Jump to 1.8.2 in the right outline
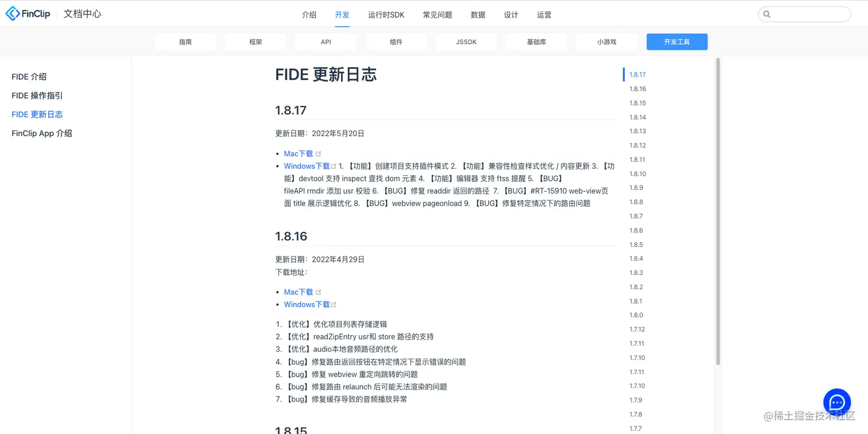The width and height of the screenshot is (868, 434). (x=635, y=287)
